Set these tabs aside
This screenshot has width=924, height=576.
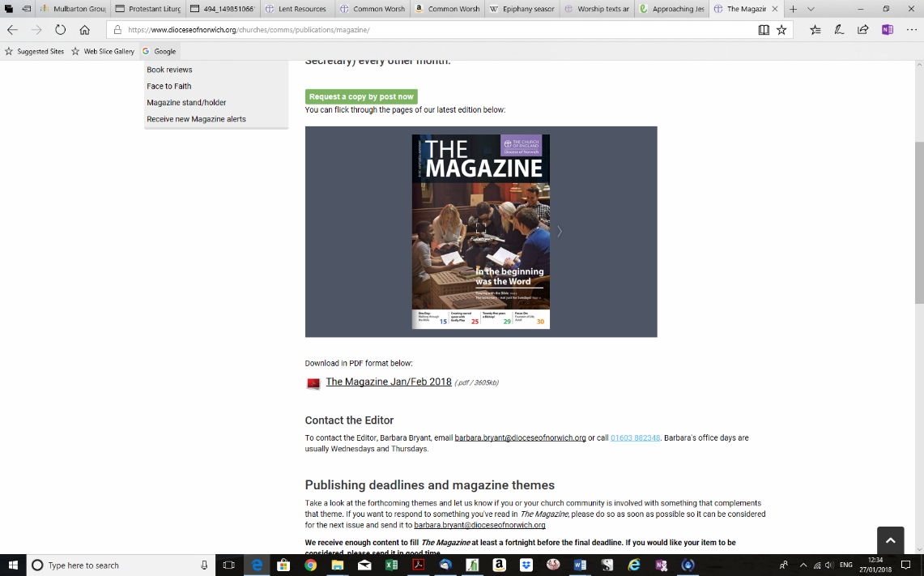(27, 9)
